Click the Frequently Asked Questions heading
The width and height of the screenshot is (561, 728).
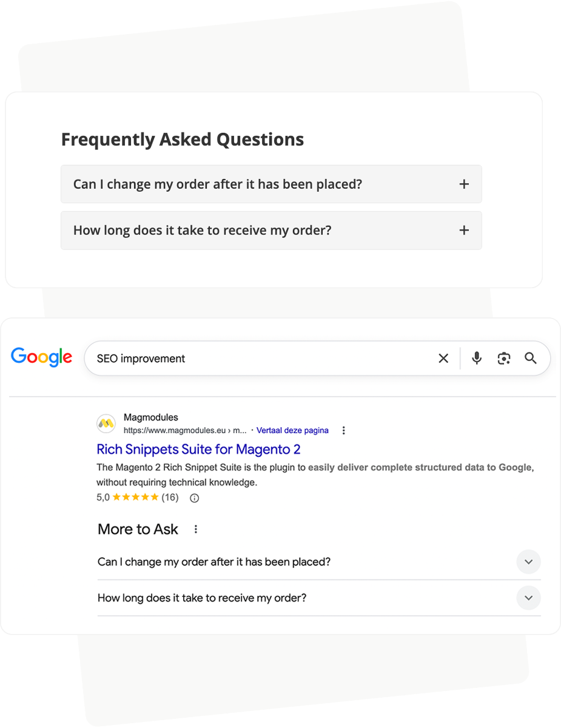coord(182,139)
